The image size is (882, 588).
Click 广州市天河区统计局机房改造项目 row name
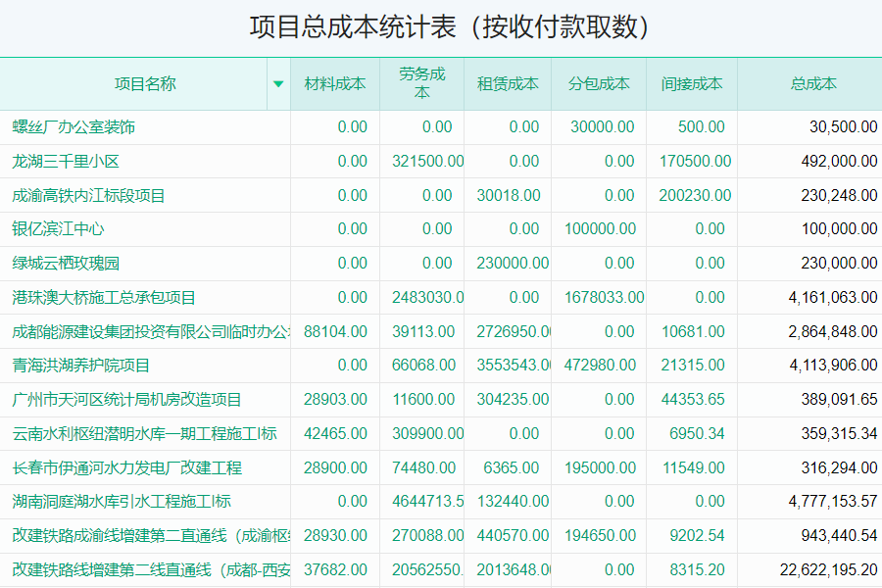126,400
